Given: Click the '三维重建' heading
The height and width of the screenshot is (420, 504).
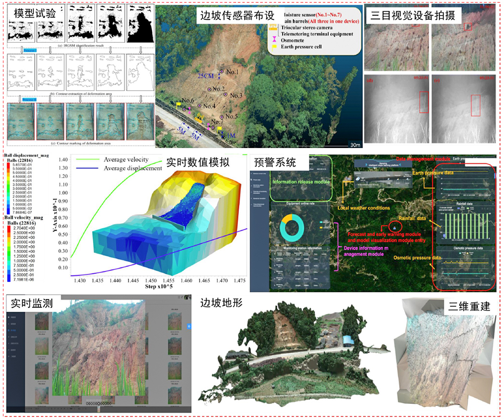Looking at the screenshot, I should 469,306.
